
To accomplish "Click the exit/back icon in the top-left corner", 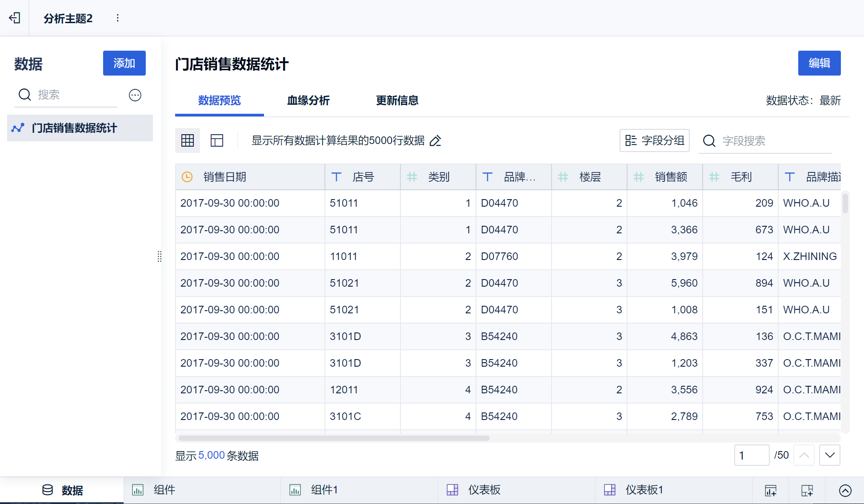I will [15, 18].
